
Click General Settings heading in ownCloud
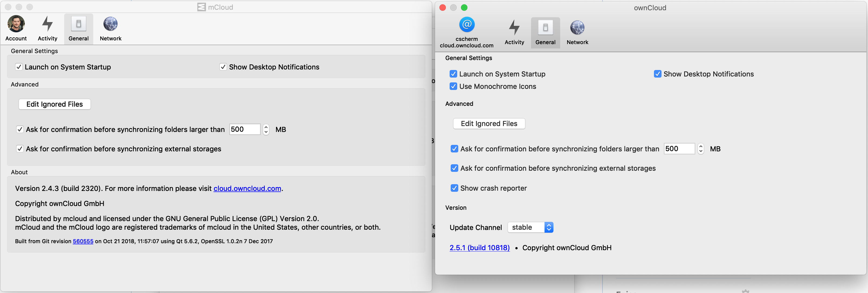(x=469, y=58)
